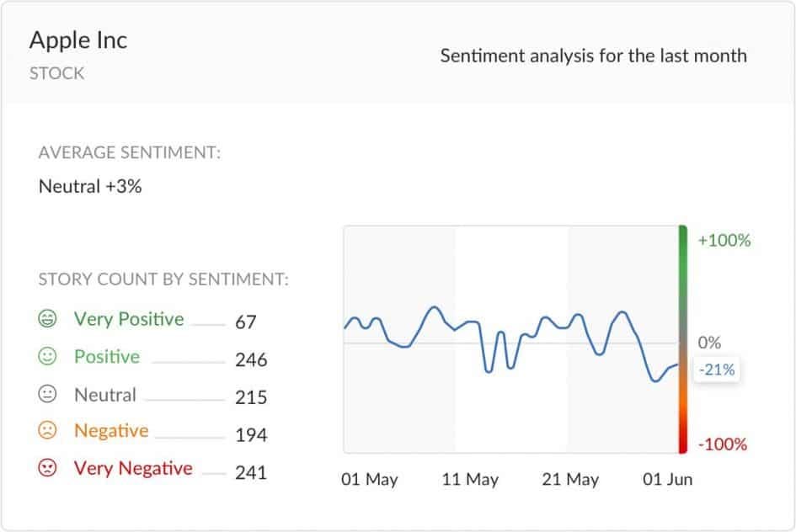The width and height of the screenshot is (796, 532).
Task: Click the green-to-red sentiment gradient bar
Action: tap(683, 339)
